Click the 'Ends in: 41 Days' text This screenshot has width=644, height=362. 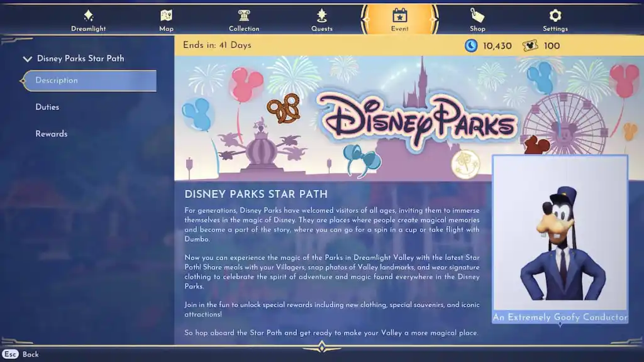tap(217, 45)
